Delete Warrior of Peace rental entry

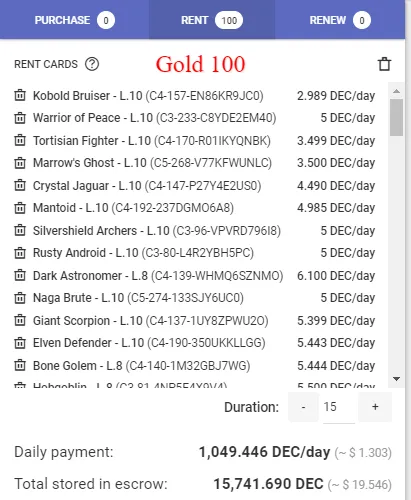pos(20,118)
